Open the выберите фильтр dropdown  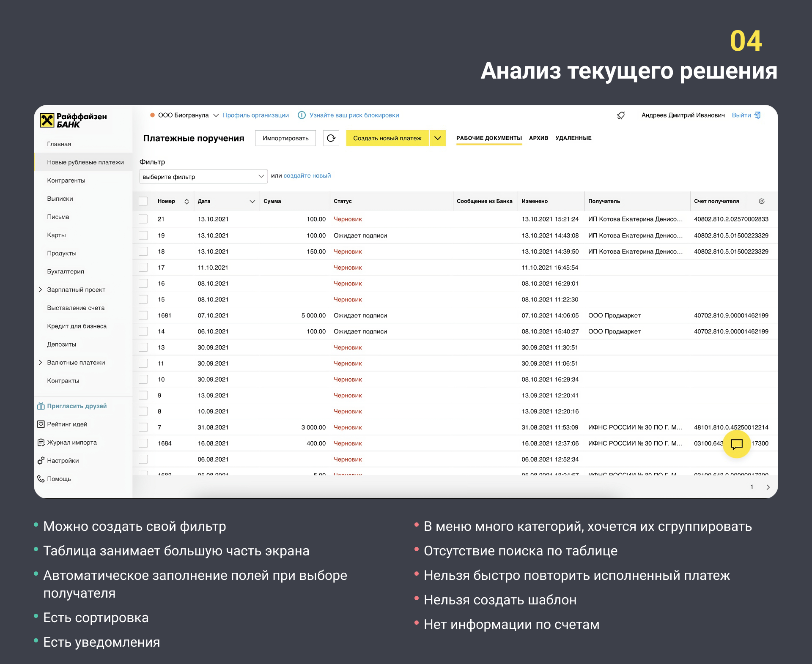(203, 177)
